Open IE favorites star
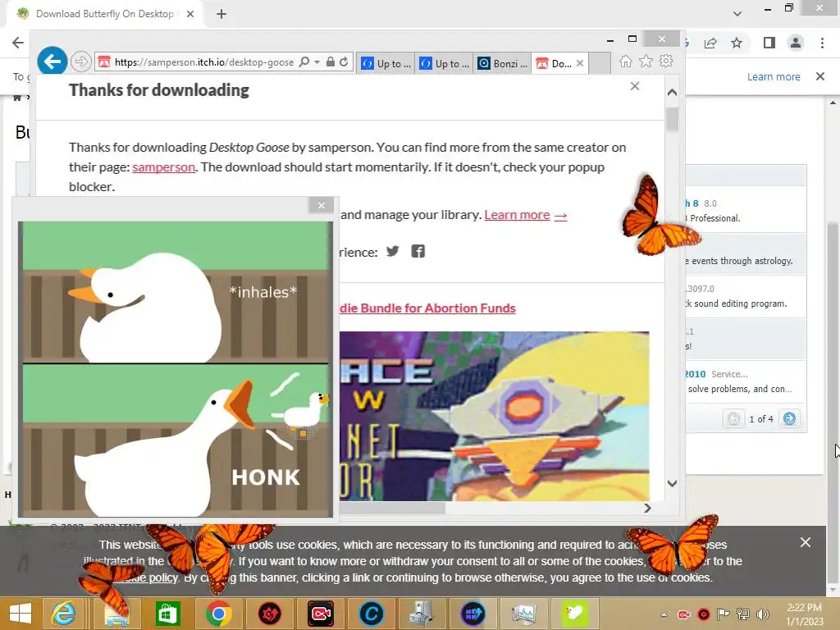The image size is (840, 630). (646, 62)
